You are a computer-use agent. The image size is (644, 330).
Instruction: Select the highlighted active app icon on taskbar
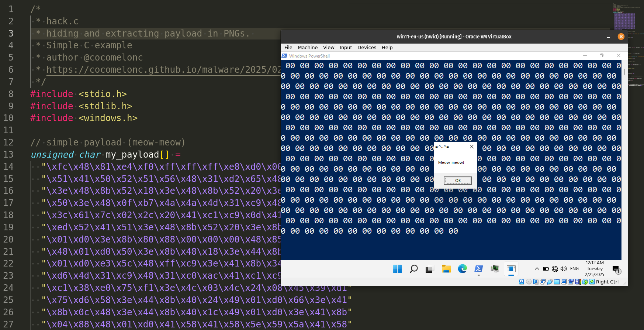(x=511, y=269)
